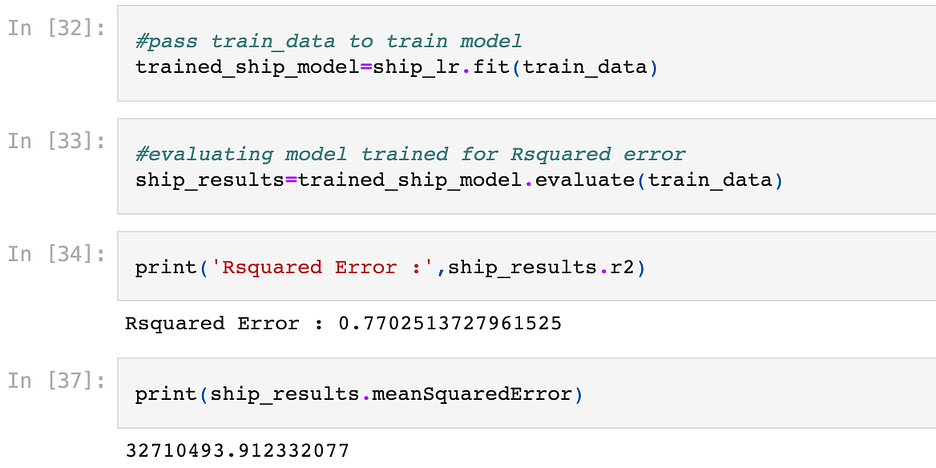
Task: Click the '#pass train_data to train model' comment
Action: click(329, 41)
